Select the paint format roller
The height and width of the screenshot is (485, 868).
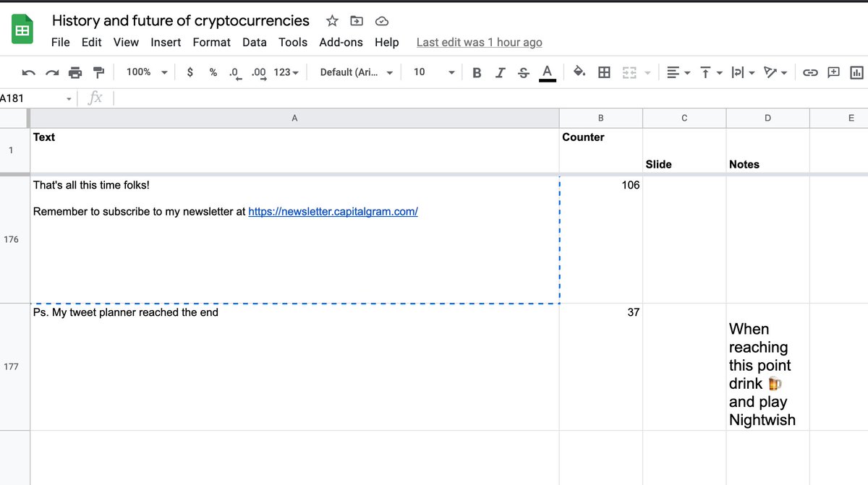pyautogui.click(x=99, y=72)
